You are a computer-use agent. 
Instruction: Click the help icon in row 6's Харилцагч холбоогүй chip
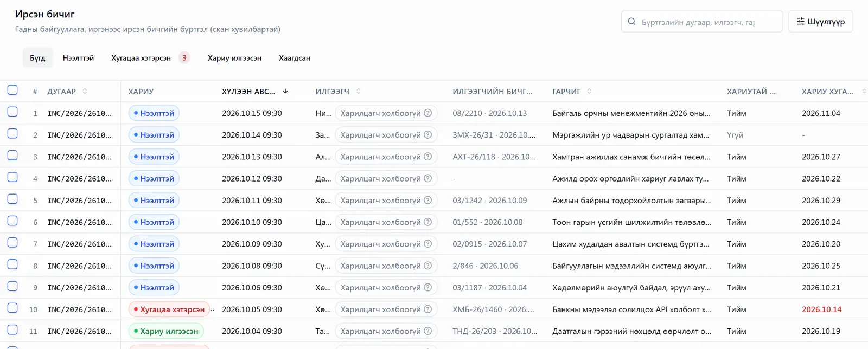428,222
